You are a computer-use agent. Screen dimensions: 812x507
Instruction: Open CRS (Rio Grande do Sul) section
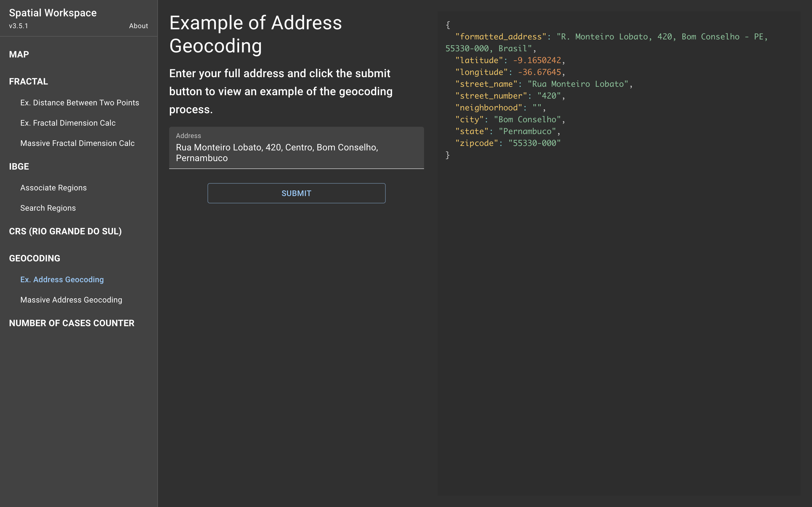point(65,231)
